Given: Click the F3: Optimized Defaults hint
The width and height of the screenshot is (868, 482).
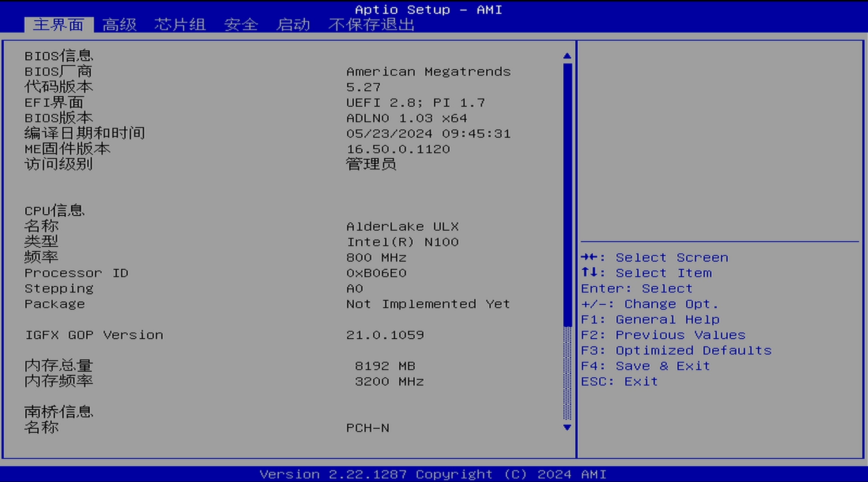Looking at the screenshot, I should pos(676,351).
